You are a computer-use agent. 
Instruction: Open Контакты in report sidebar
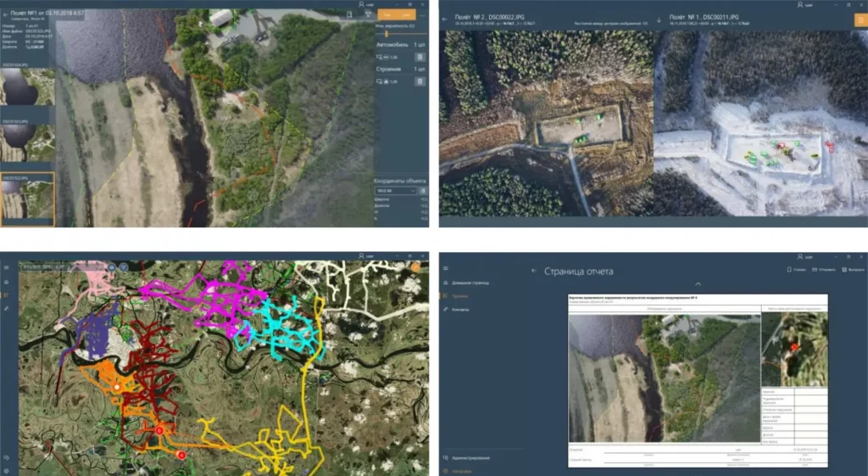click(x=455, y=309)
